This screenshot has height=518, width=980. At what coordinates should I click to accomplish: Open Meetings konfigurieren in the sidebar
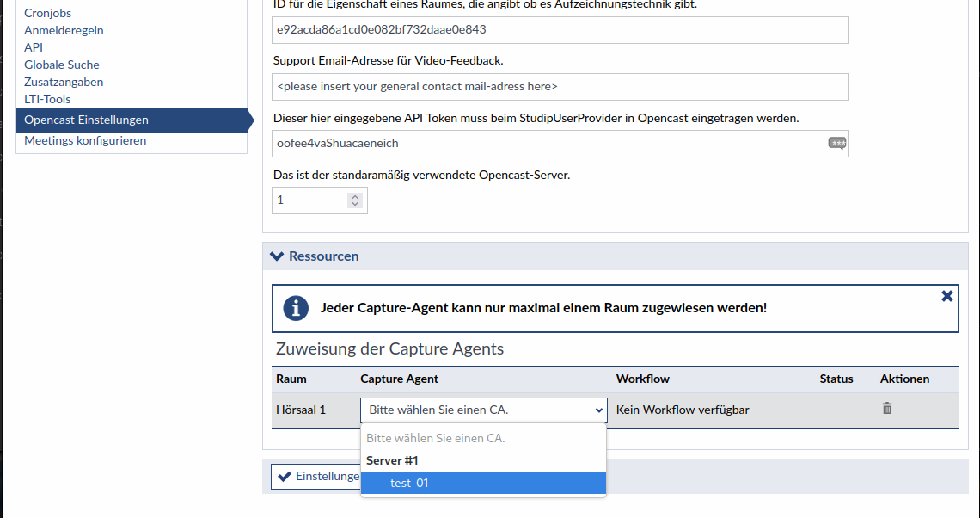point(85,141)
